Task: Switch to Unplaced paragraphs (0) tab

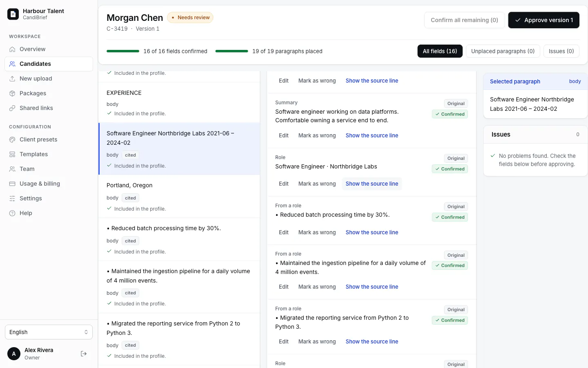Action: pos(503,51)
